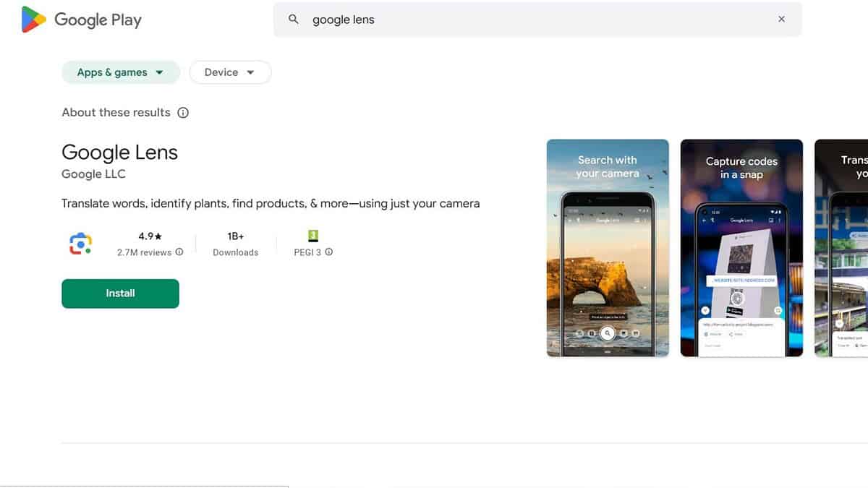Click the Google Lens app icon

coord(80,244)
